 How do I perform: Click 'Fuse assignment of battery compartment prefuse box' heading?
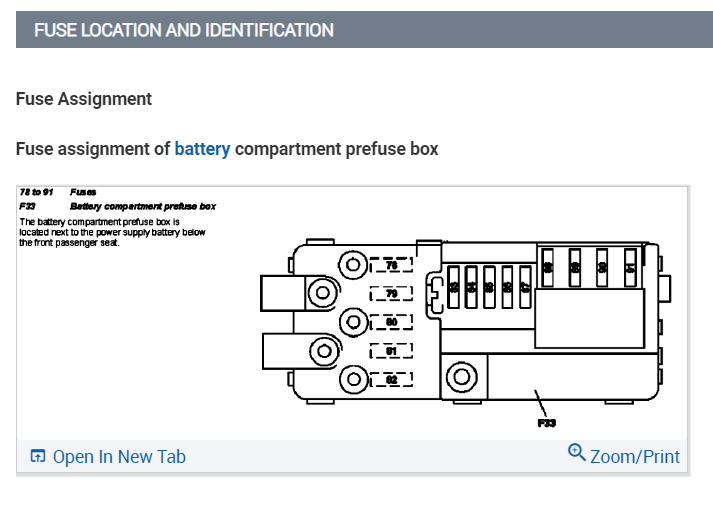tap(227, 149)
